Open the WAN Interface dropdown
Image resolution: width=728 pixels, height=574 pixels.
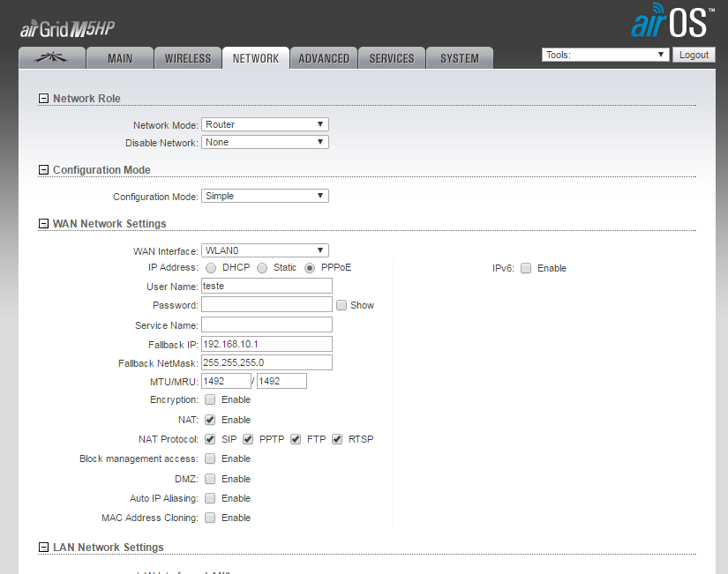coord(265,250)
